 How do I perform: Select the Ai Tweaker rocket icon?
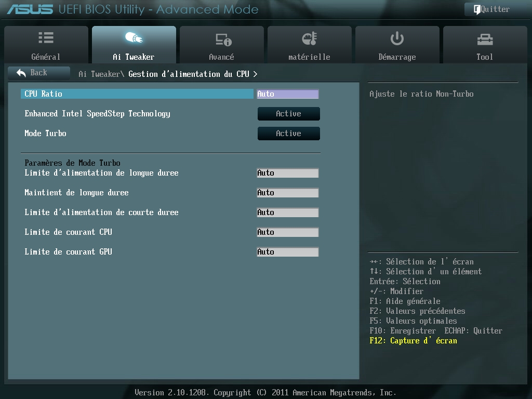(134, 37)
